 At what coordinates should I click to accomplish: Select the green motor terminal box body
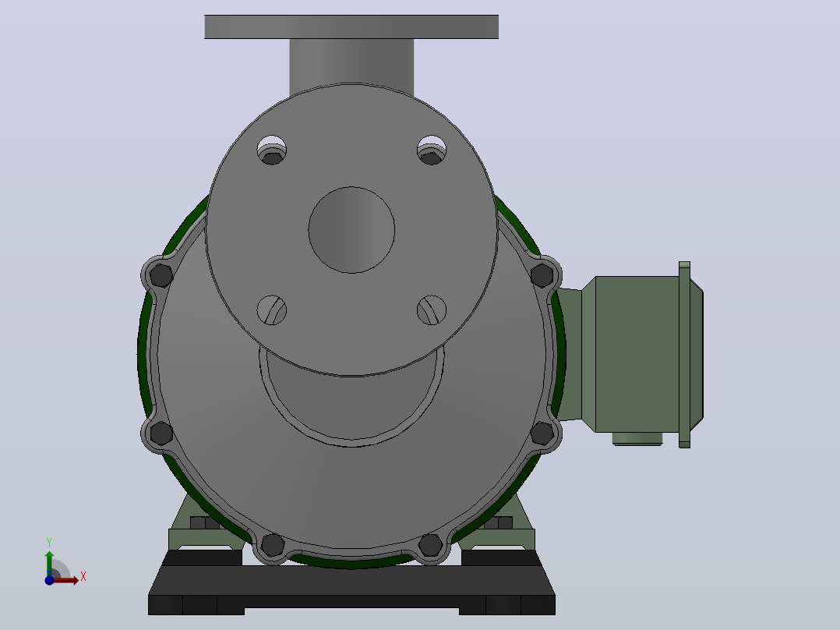[x=637, y=354]
